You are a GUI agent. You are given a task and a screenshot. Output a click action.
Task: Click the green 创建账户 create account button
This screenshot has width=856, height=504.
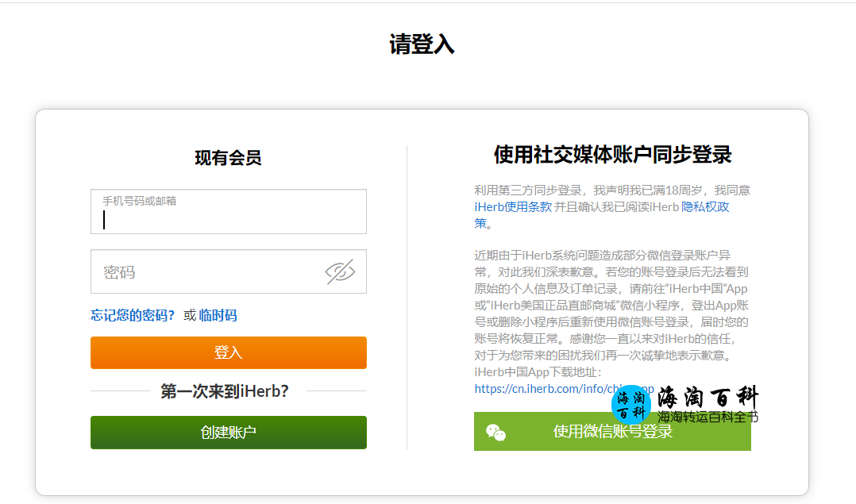[x=228, y=433]
